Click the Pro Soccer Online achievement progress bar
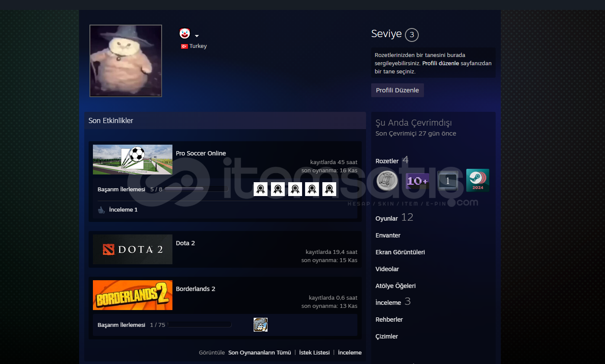Image resolution: width=605 pixels, height=364 pixels. point(196,189)
